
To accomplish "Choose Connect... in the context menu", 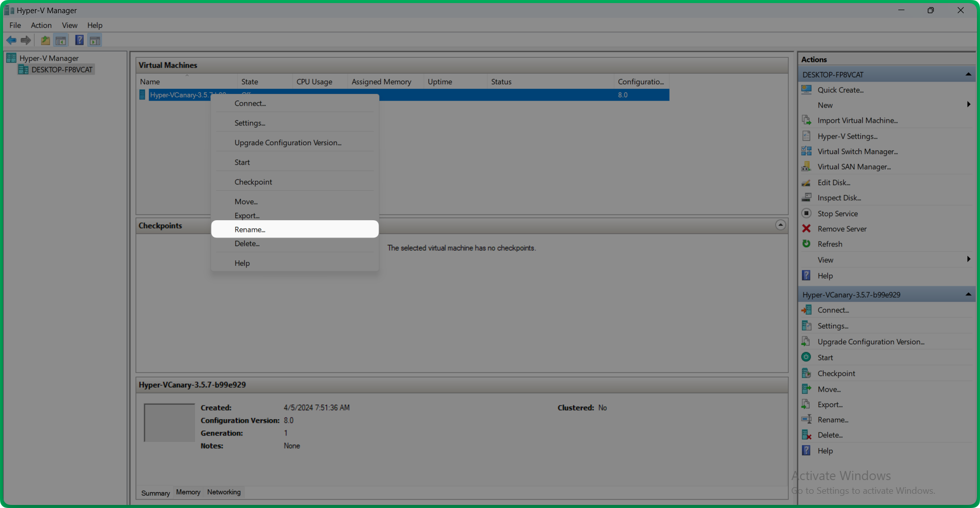I will [295, 103].
